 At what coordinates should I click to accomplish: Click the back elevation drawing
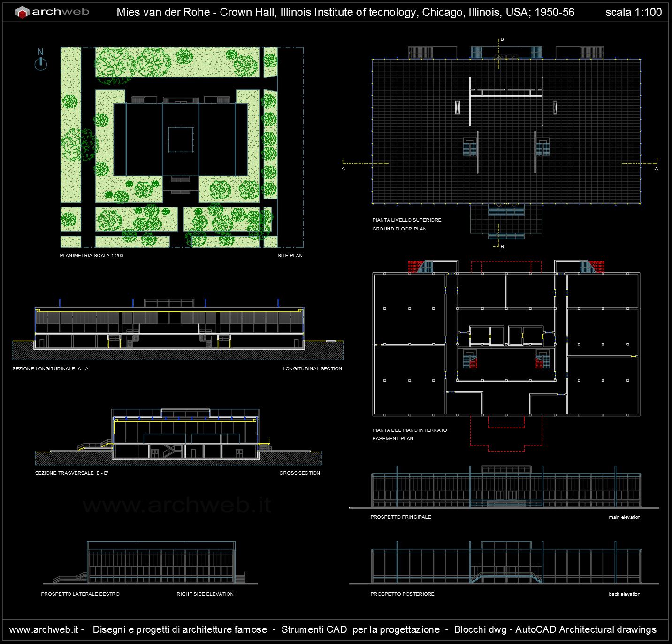tap(504, 562)
